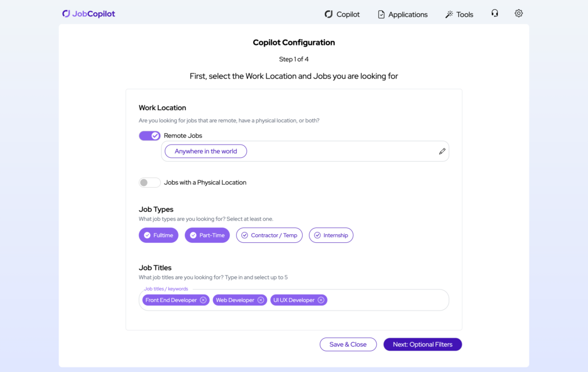Enable Jobs with a Physical Location toggle
This screenshot has height=372, width=588.
point(149,183)
